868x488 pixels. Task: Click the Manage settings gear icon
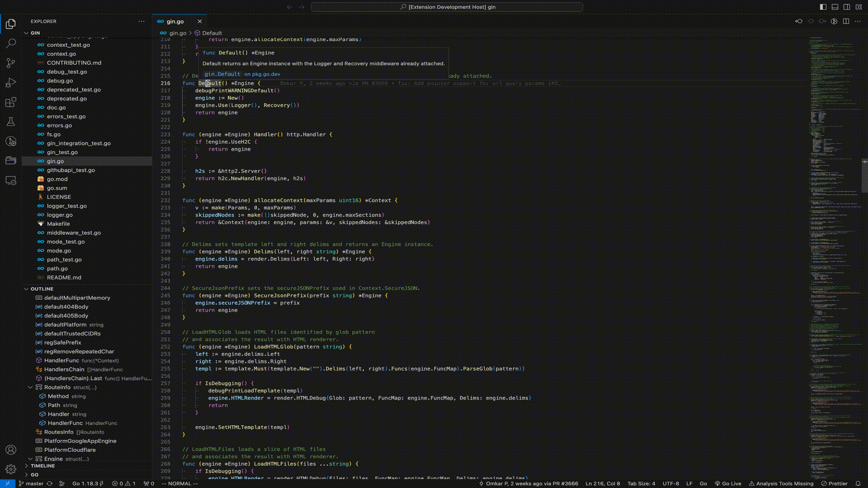point(11,469)
